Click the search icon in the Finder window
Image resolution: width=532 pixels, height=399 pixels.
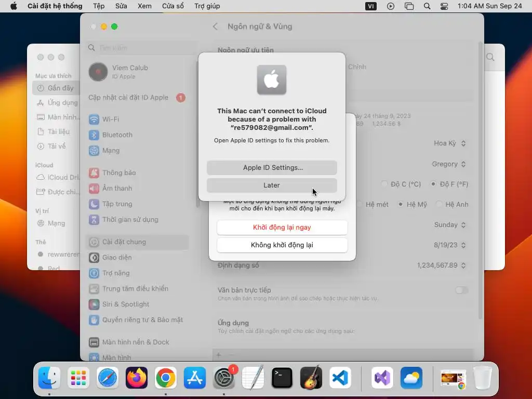(490, 57)
